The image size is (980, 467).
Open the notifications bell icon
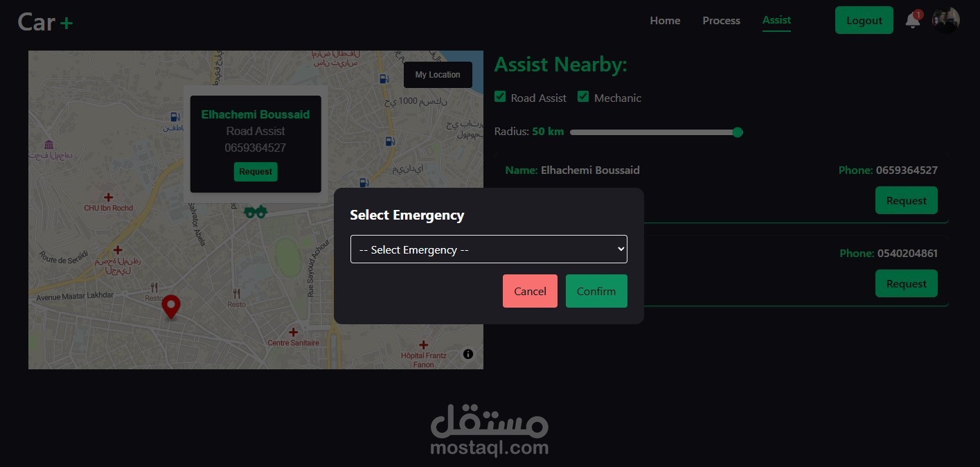click(913, 21)
